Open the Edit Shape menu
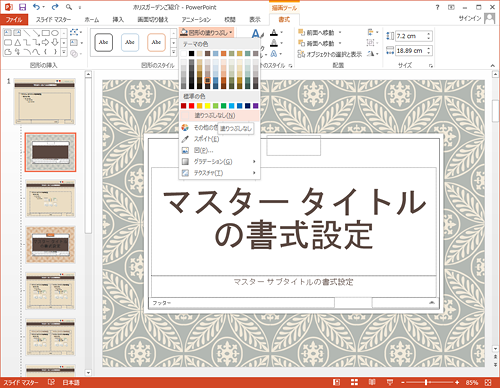The height and width of the screenshot is (388, 500). [76, 32]
